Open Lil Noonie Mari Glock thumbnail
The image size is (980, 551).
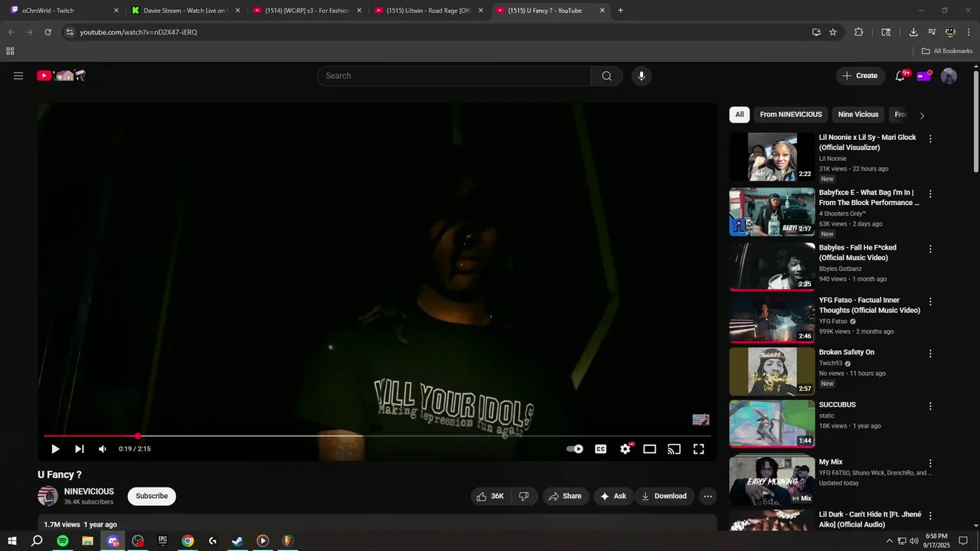click(x=772, y=157)
